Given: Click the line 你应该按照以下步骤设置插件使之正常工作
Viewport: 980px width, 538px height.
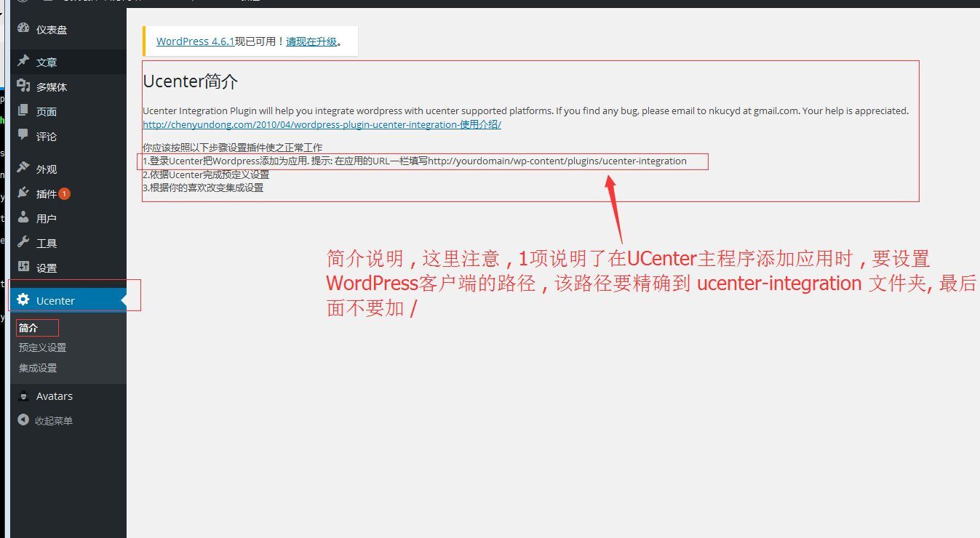Looking at the screenshot, I should point(232,148).
